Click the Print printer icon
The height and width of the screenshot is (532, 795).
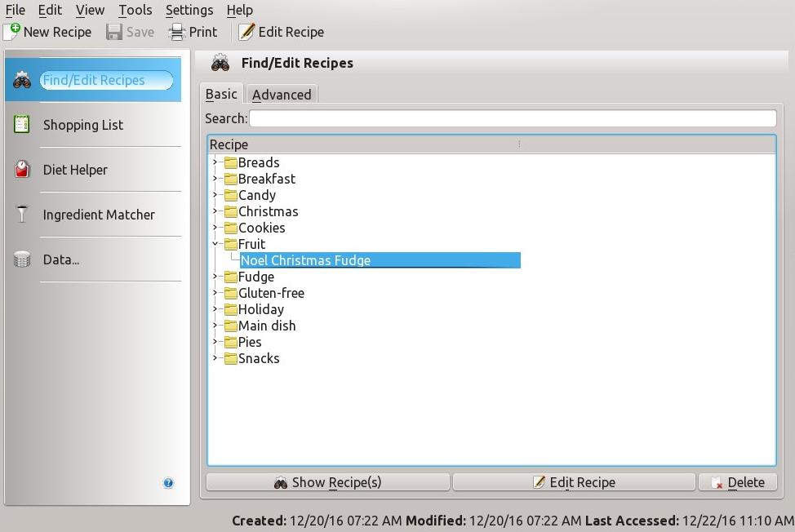[177, 32]
